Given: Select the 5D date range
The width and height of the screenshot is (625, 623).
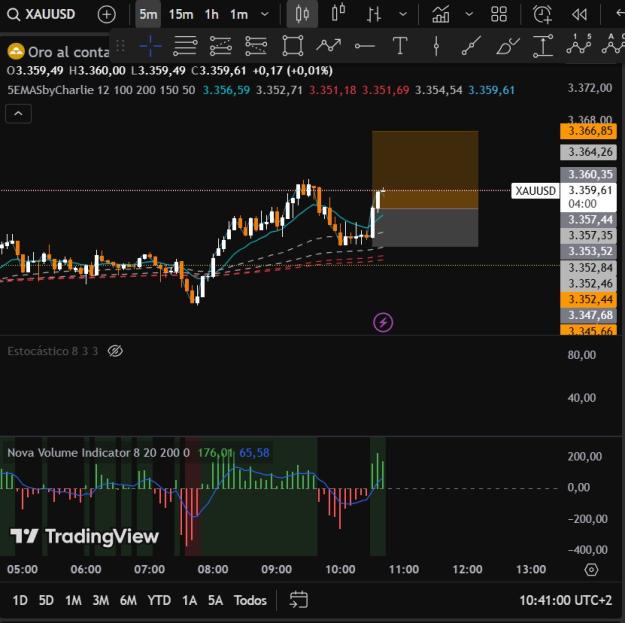Looking at the screenshot, I should point(46,600).
